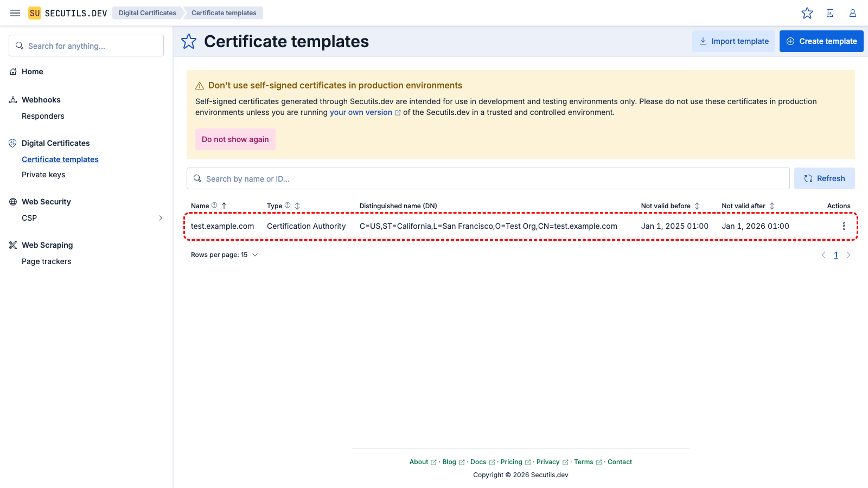Screen dimensions: 868x488
Task: Open the Digital Certificates breadcrumb
Action: coord(147,12)
